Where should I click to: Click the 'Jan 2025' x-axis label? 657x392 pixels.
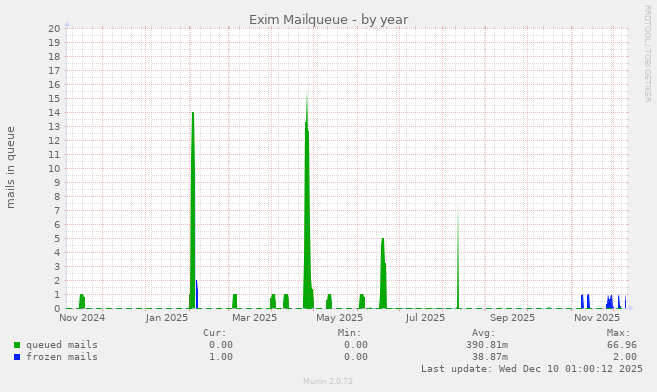point(167,318)
